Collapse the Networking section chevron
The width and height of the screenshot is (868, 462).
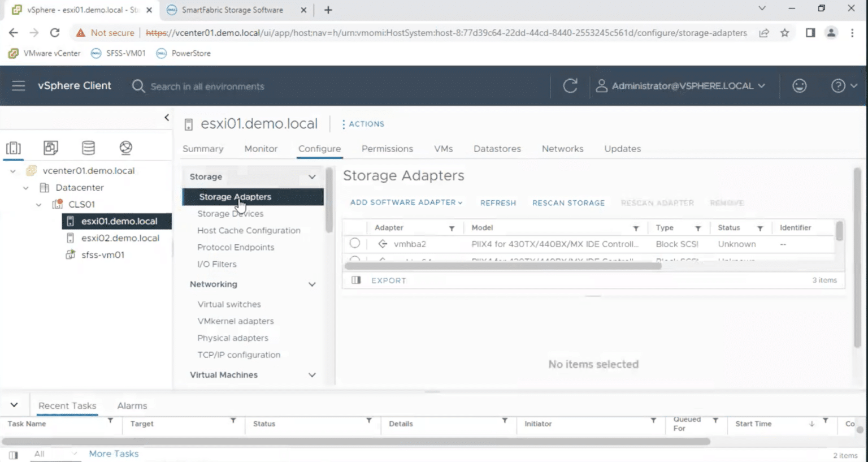pyautogui.click(x=312, y=284)
